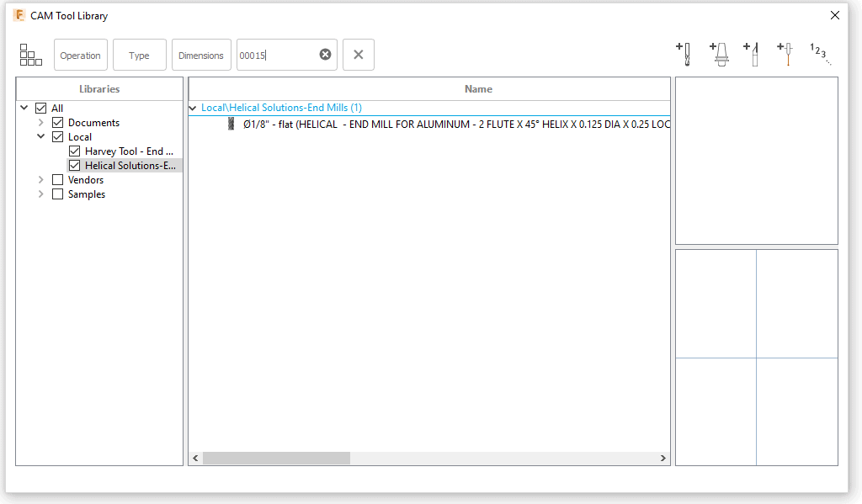
Task: Clear all filters with the X button
Action: click(x=359, y=55)
